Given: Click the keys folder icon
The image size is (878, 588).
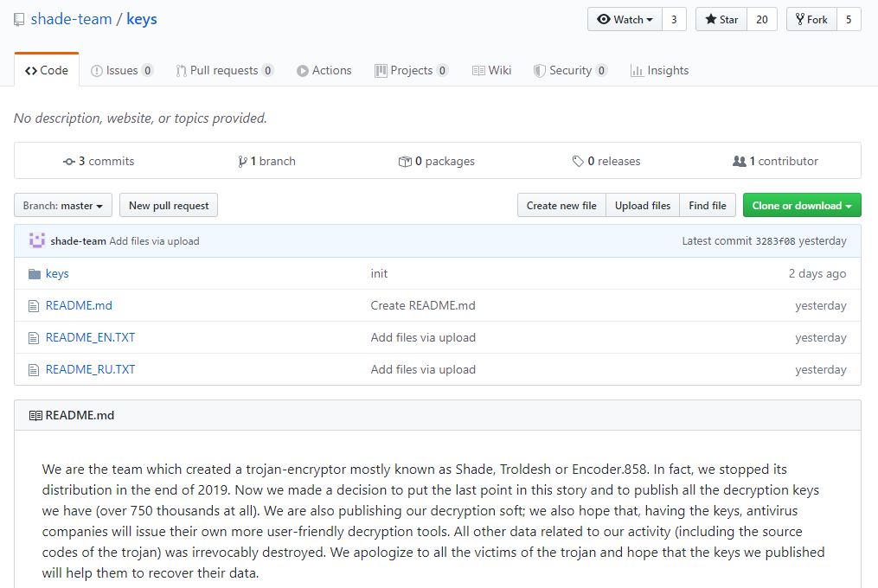Looking at the screenshot, I should (x=34, y=274).
